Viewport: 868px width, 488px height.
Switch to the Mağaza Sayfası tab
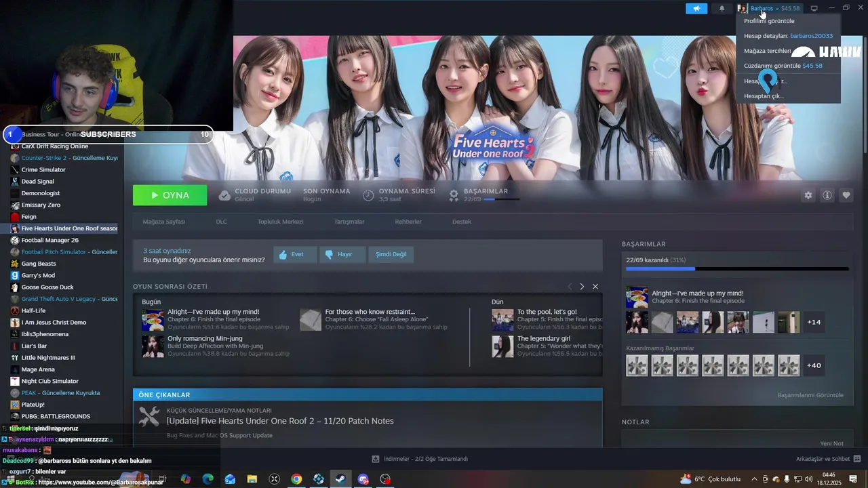pos(163,222)
